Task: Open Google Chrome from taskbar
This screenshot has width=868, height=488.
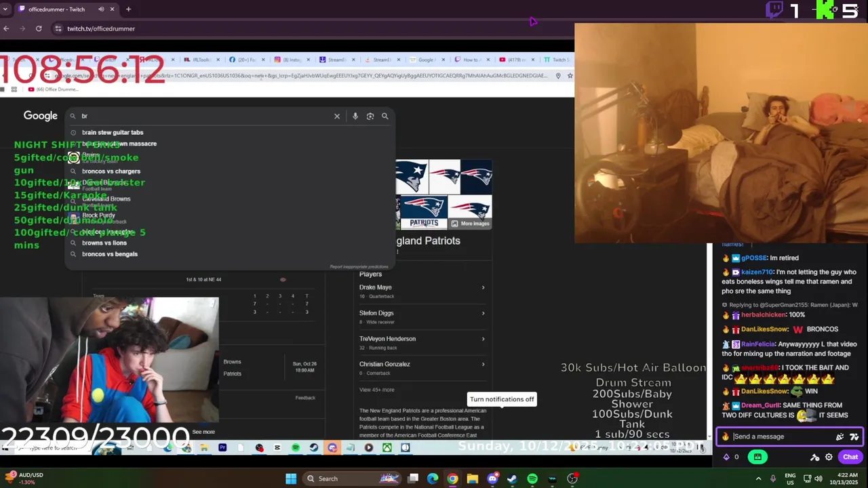Action: coord(452,479)
